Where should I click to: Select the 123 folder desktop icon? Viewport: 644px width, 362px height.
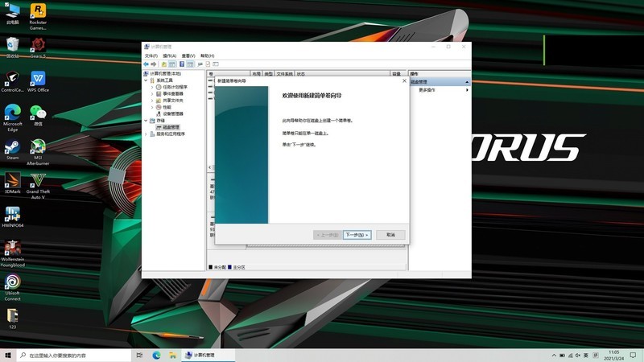pos(12,319)
